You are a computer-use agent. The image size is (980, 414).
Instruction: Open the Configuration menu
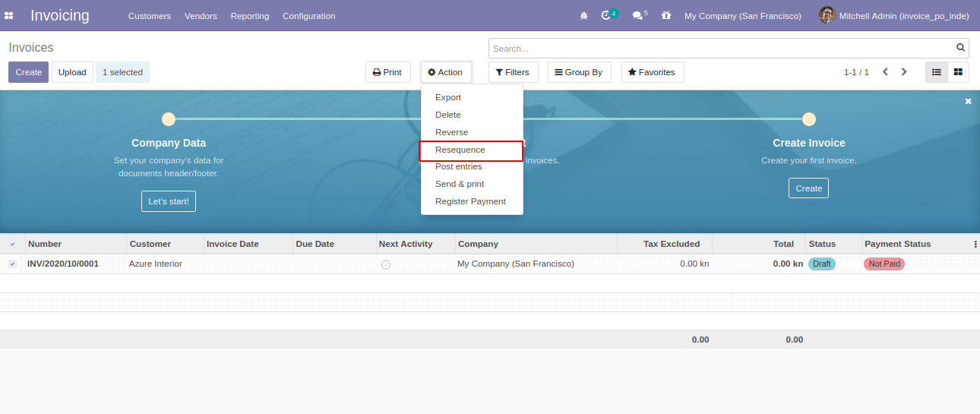pyautogui.click(x=308, y=16)
